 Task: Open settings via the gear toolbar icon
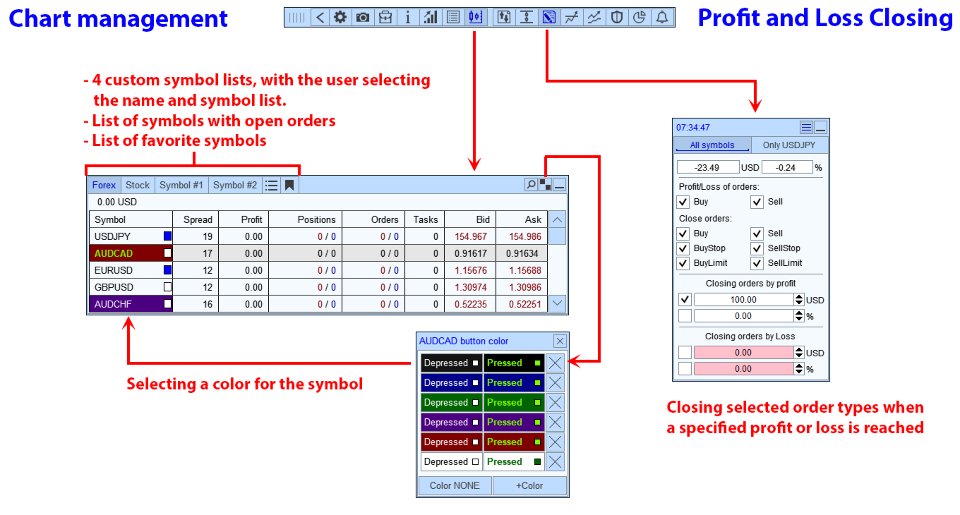pos(340,17)
